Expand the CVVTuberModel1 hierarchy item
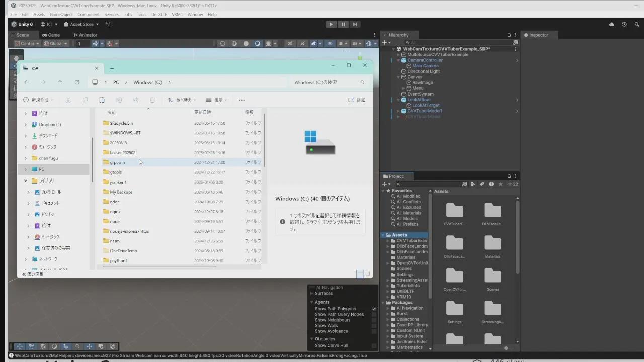Screen dimensions: 644x362 [x=398, y=111]
